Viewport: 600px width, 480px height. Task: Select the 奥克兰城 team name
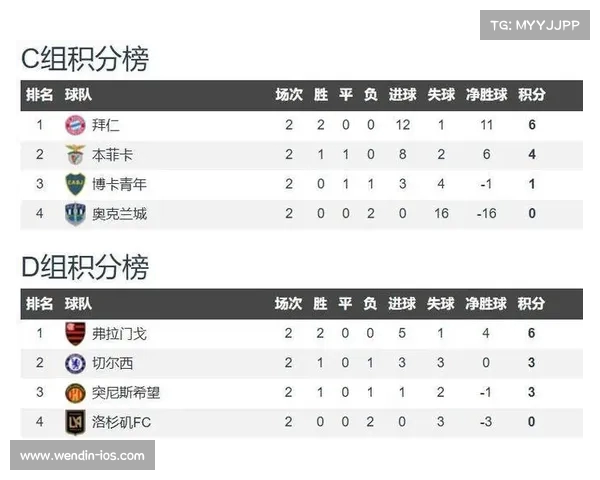click(x=119, y=214)
